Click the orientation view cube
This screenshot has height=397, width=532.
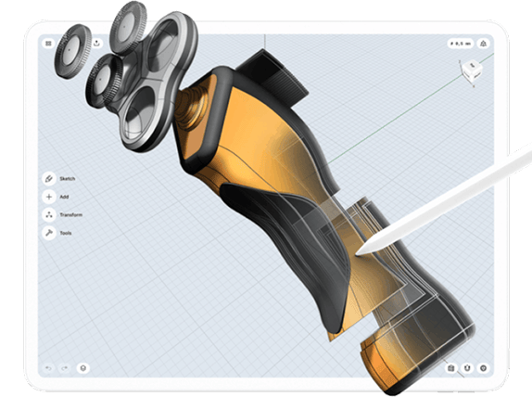[472, 70]
